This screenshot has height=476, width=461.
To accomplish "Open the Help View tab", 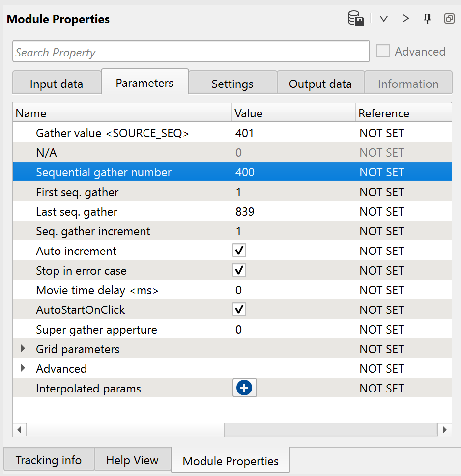I will point(132,460).
